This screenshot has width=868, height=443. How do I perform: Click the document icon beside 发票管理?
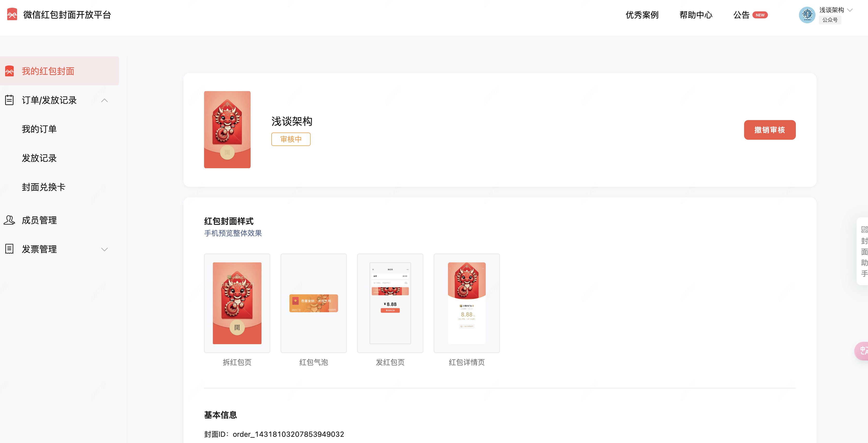9,249
